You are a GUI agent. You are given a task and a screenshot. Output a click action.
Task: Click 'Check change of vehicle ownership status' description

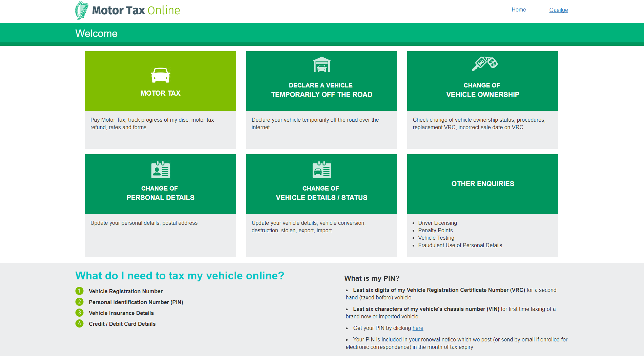click(x=479, y=123)
